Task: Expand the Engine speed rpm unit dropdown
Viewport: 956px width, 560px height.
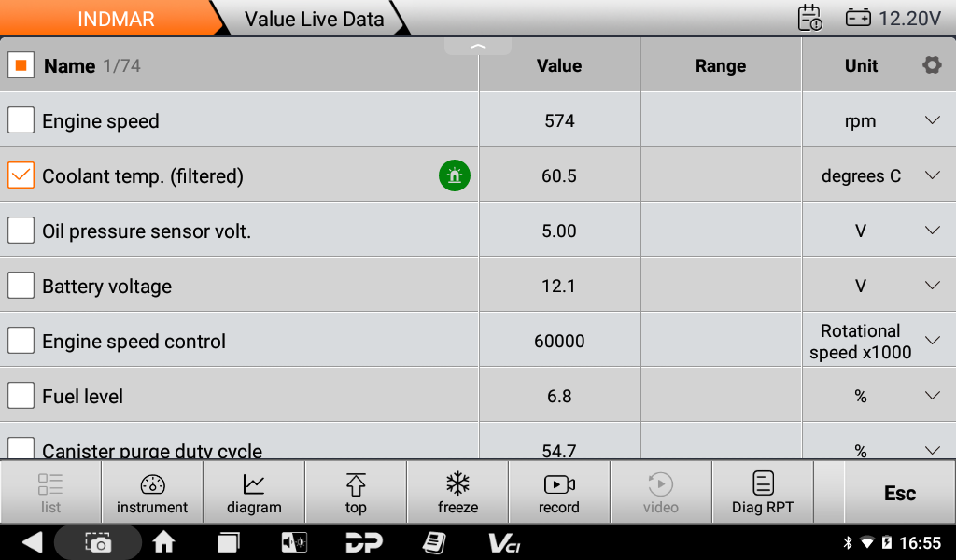Action: pos(933,120)
